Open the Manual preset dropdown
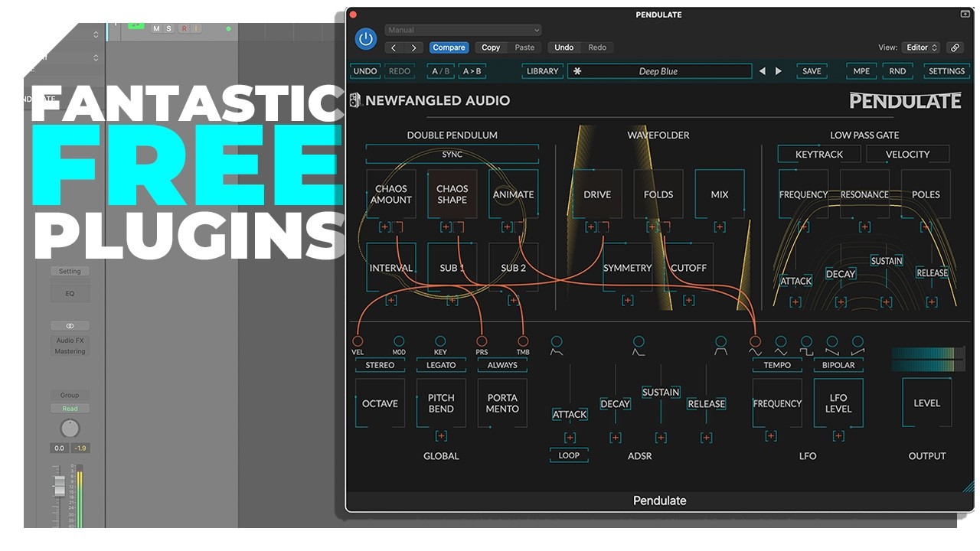Image resolution: width=980 pixels, height=551 pixels. click(x=463, y=30)
